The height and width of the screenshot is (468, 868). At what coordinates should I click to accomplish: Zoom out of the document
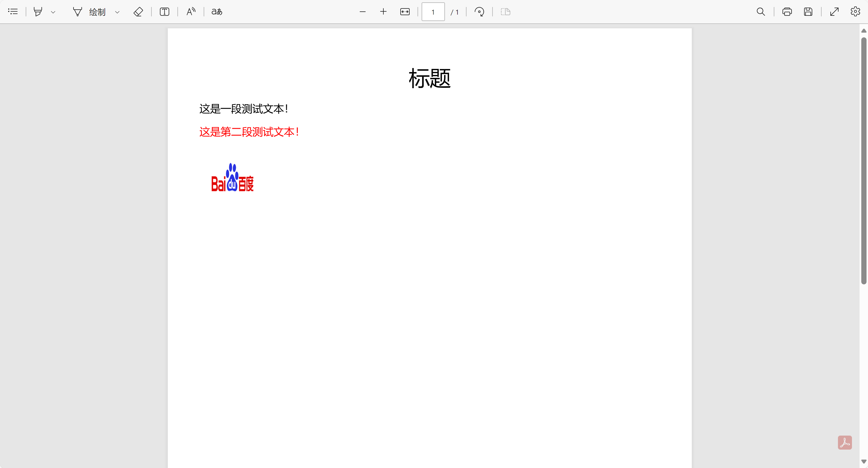(x=363, y=11)
